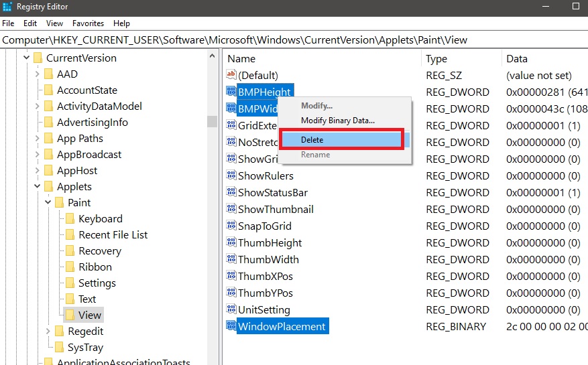Click tree pane scroll-up arrow
Image resolution: width=588 pixels, height=365 pixels.
point(213,56)
